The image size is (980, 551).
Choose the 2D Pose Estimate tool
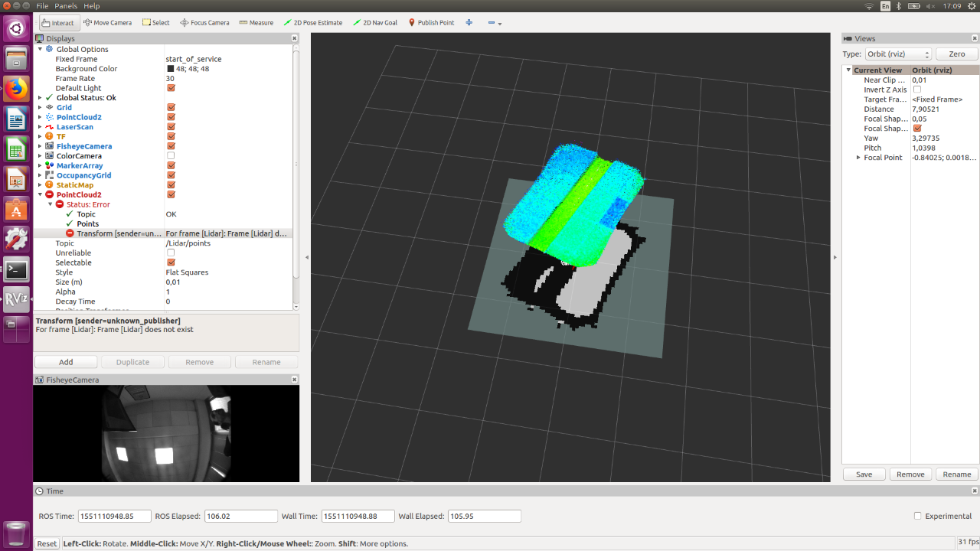click(x=313, y=23)
